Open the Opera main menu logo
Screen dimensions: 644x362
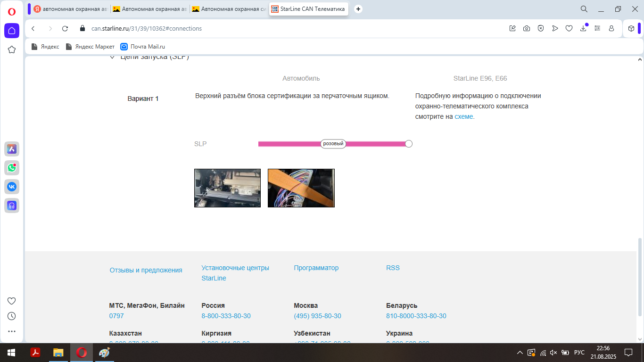click(12, 12)
